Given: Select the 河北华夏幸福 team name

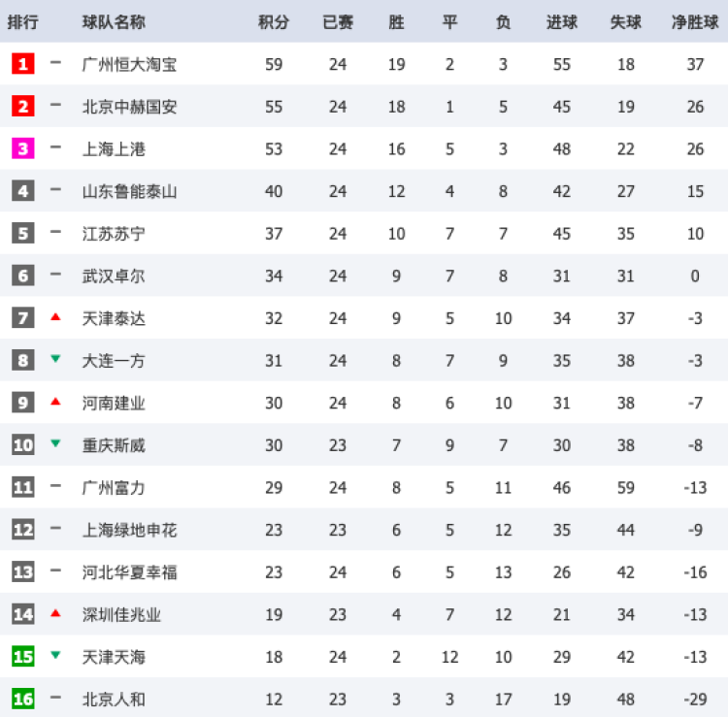Looking at the screenshot, I should 129,572.
